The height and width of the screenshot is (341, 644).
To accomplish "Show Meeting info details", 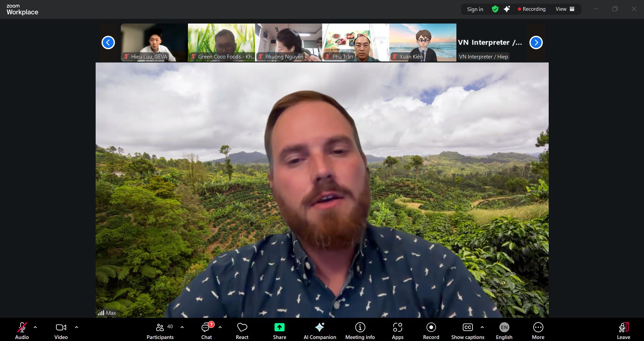I will (360, 331).
